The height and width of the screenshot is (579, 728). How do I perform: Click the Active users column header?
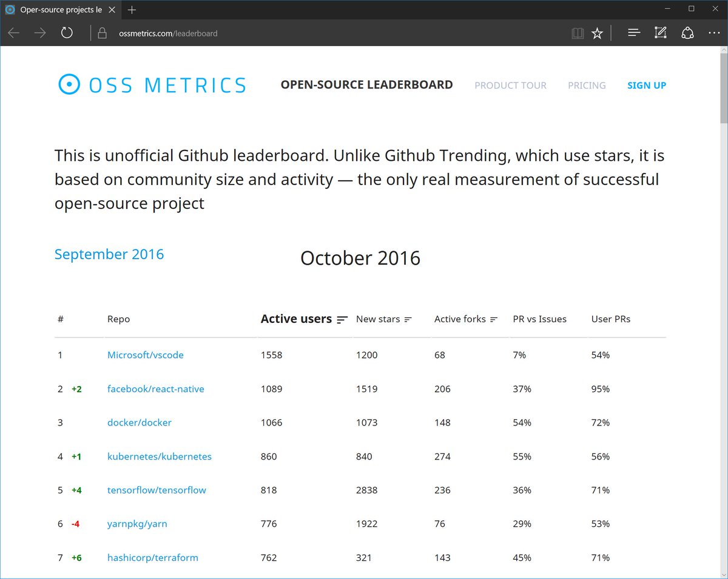pos(296,319)
